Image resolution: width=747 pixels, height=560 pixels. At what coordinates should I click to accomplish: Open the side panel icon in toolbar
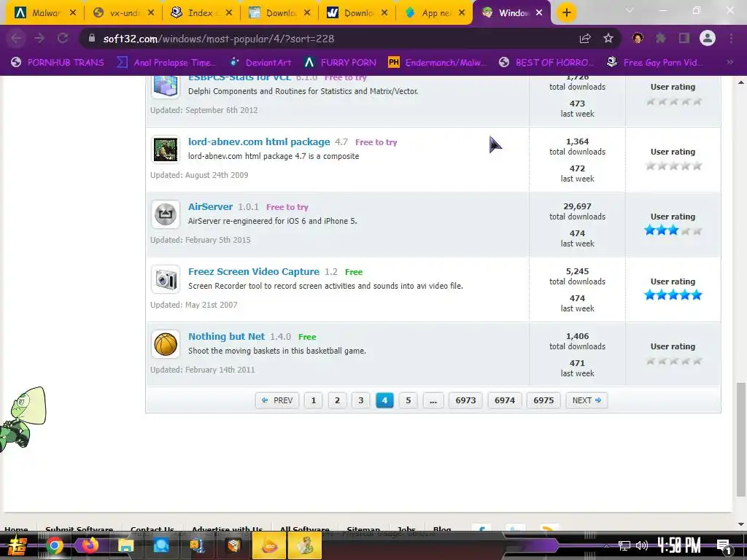[x=684, y=38]
